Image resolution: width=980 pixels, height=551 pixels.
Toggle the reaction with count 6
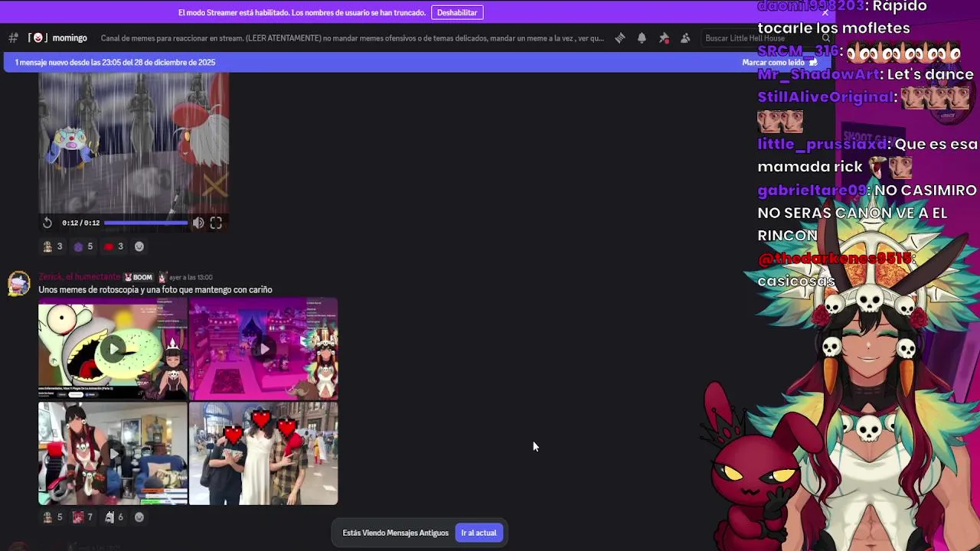[x=113, y=517]
